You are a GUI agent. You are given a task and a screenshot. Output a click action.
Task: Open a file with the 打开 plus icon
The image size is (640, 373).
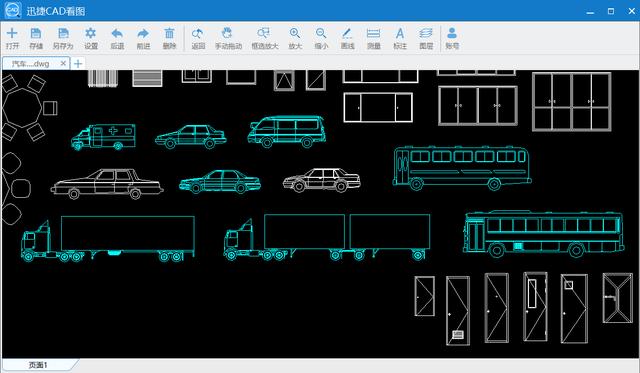pos(12,38)
